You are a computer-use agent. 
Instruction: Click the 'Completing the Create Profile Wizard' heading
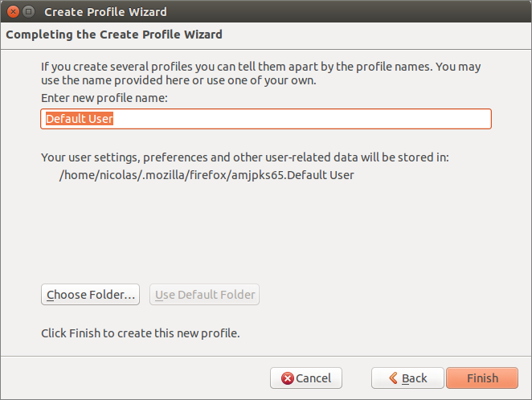pyautogui.click(x=114, y=35)
